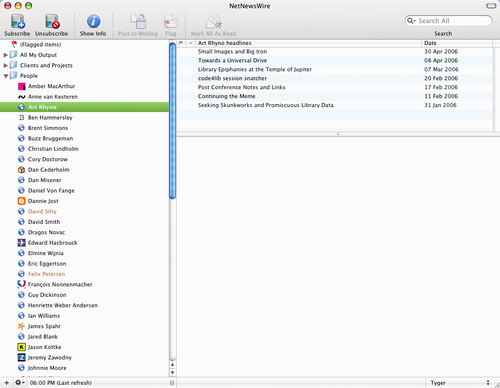Click the Post to Weblog icon

click(x=138, y=21)
